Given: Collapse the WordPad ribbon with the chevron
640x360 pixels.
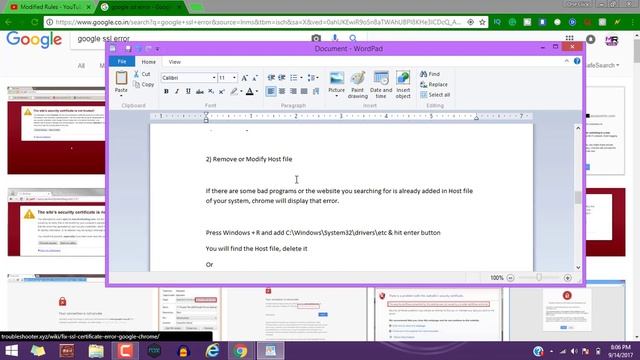Looking at the screenshot, I should pos(567,61).
